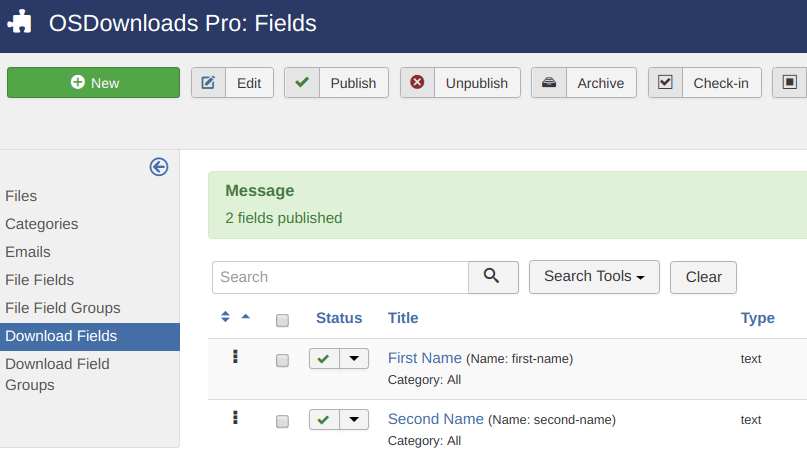Click 'Category: All' under Second Name
The height and width of the screenshot is (456, 807).
[x=424, y=441]
